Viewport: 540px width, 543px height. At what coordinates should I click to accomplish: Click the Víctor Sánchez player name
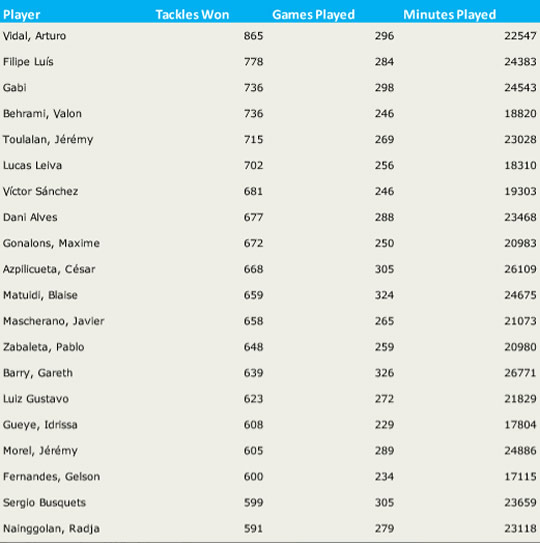click(41, 191)
